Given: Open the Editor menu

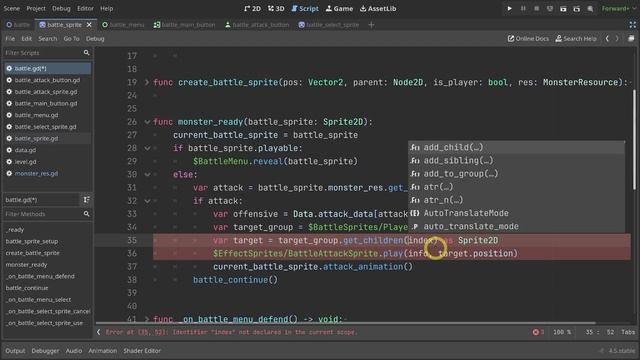Looking at the screenshot, I should (x=85, y=8).
